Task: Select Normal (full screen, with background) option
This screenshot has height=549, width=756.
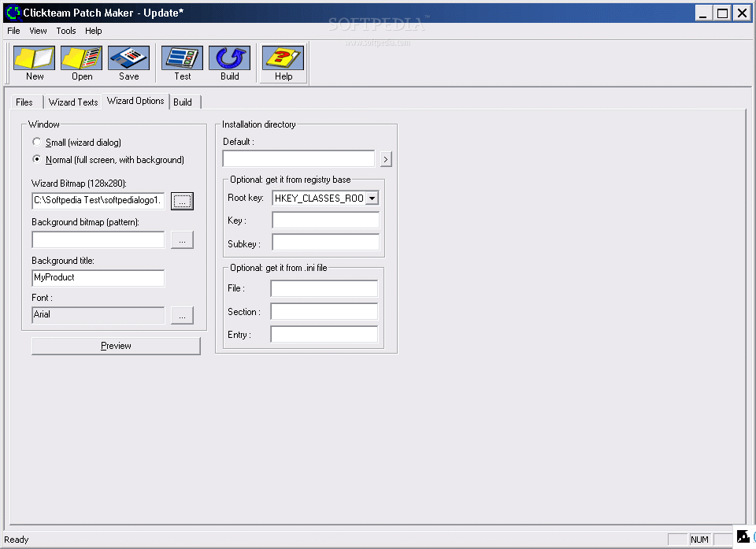Action: 37,159
